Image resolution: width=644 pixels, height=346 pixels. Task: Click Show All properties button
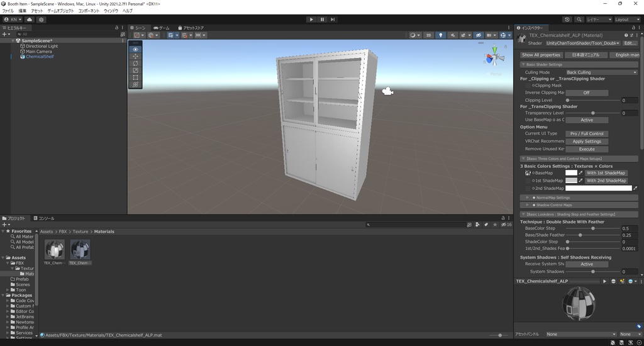coord(541,55)
